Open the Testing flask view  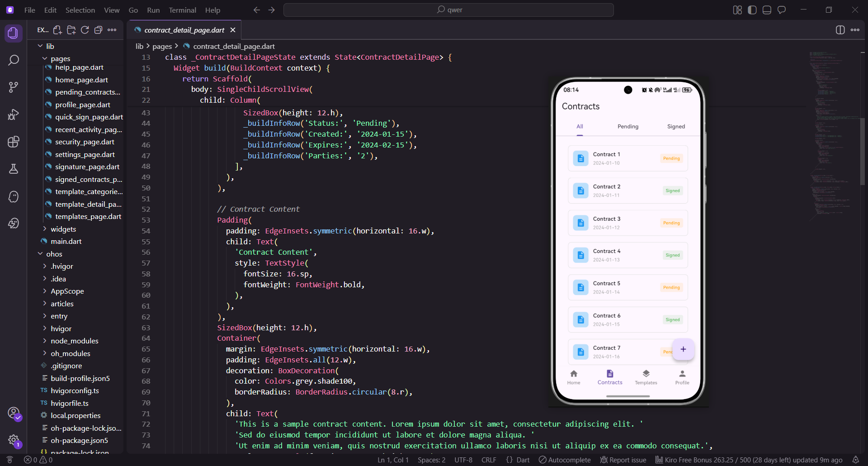pyautogui.click(x=13, y=169)
